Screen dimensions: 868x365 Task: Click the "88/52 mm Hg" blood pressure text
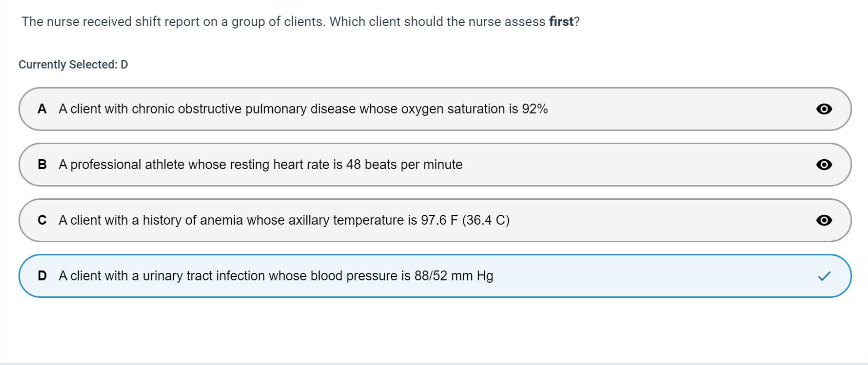453,276
